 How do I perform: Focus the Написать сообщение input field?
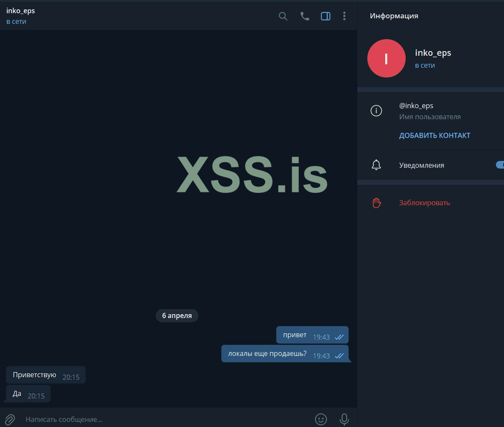167,419
